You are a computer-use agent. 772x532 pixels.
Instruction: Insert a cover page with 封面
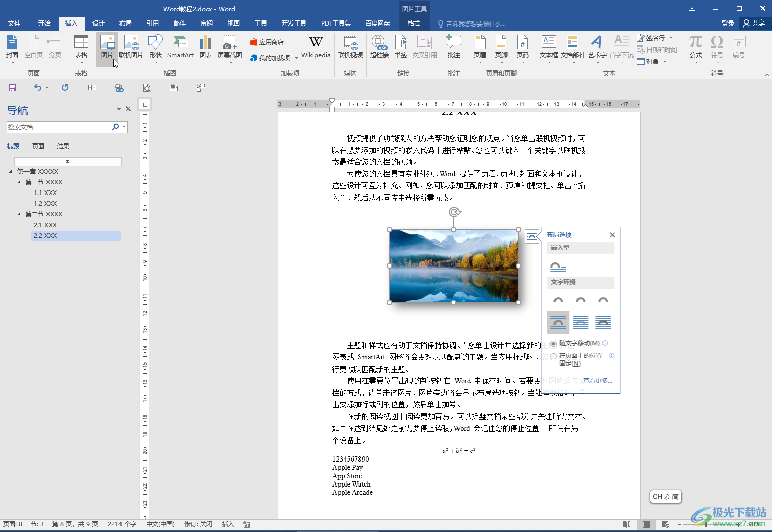pyautogui.click(x=12, y=49)
